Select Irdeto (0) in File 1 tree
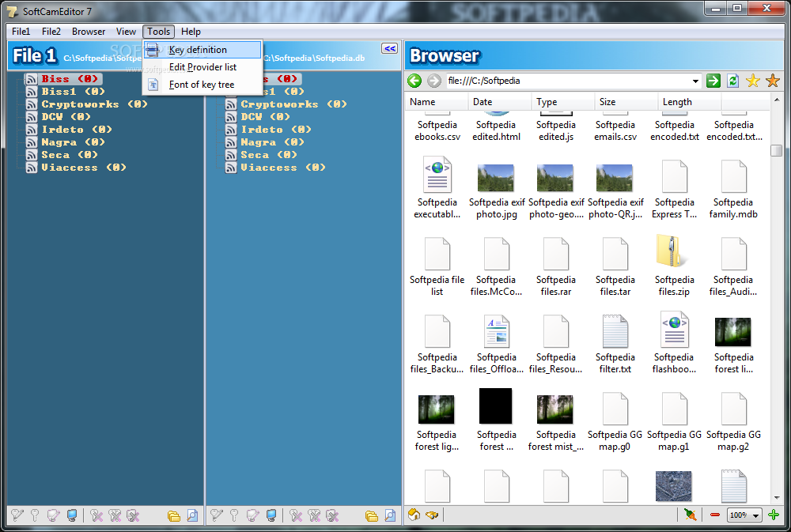 coord(77,129)
